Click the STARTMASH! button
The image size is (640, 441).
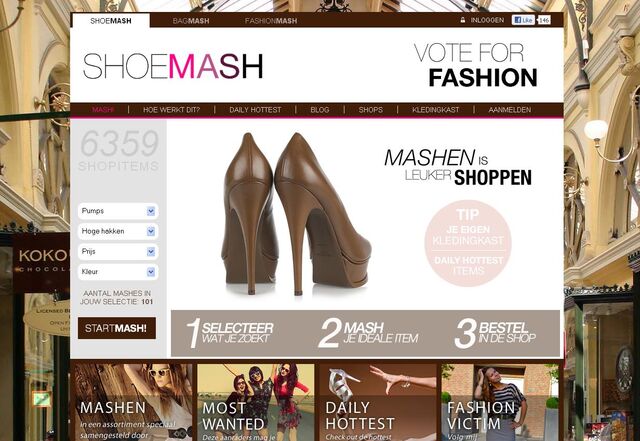(x=117, y=328)
